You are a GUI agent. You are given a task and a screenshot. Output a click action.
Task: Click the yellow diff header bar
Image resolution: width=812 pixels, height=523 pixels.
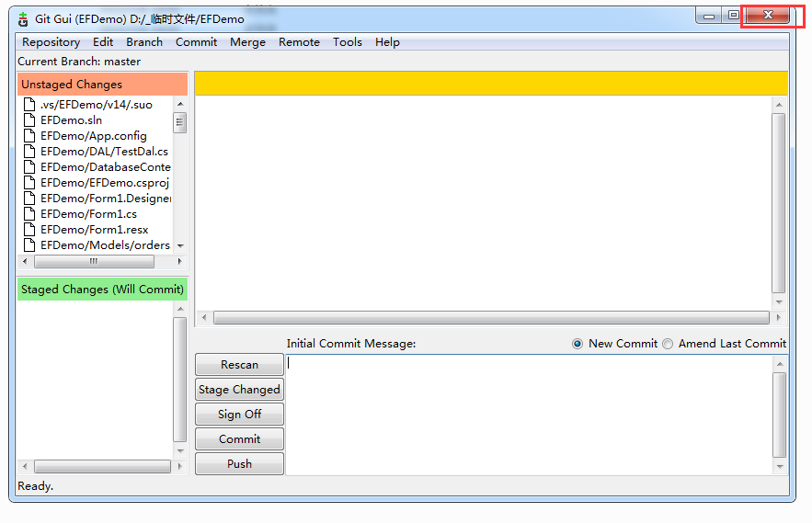tap(491, 83)
